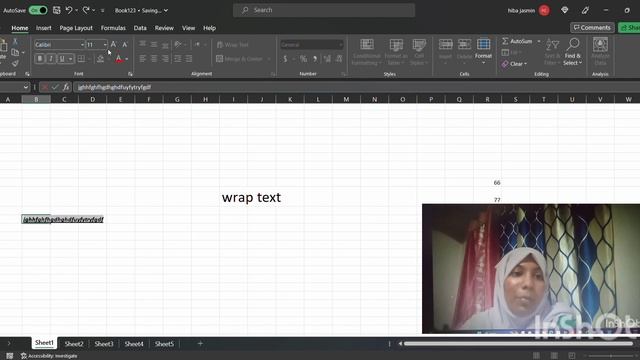
Task: Click the hiba jasmin account name
Action: coord(521,10)
